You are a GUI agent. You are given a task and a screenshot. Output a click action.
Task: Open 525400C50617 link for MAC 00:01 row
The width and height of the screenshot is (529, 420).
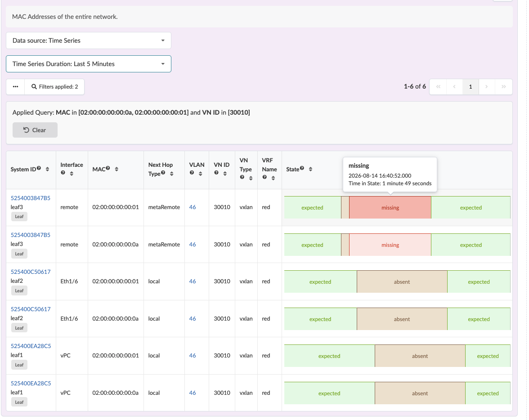(x=31, y=272)
